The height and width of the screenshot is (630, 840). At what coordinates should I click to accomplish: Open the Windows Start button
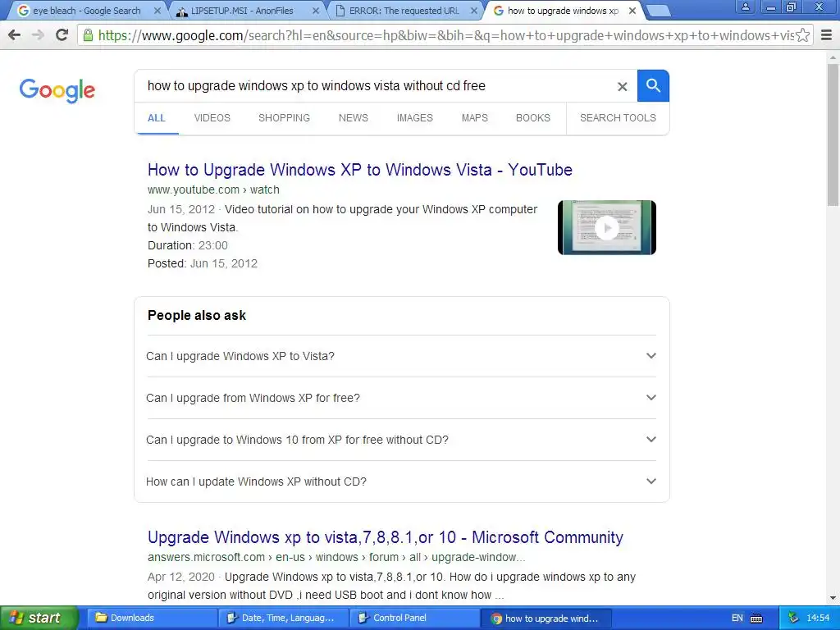(39, 618)
